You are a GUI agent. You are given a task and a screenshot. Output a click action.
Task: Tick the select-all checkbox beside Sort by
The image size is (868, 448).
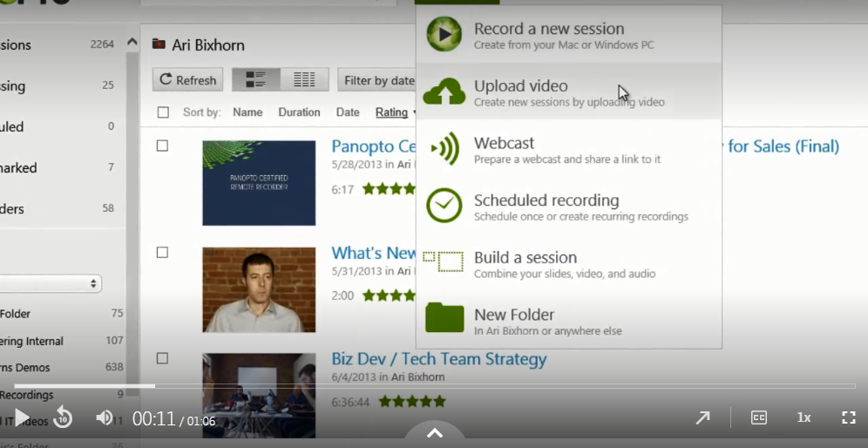(163, 112)
